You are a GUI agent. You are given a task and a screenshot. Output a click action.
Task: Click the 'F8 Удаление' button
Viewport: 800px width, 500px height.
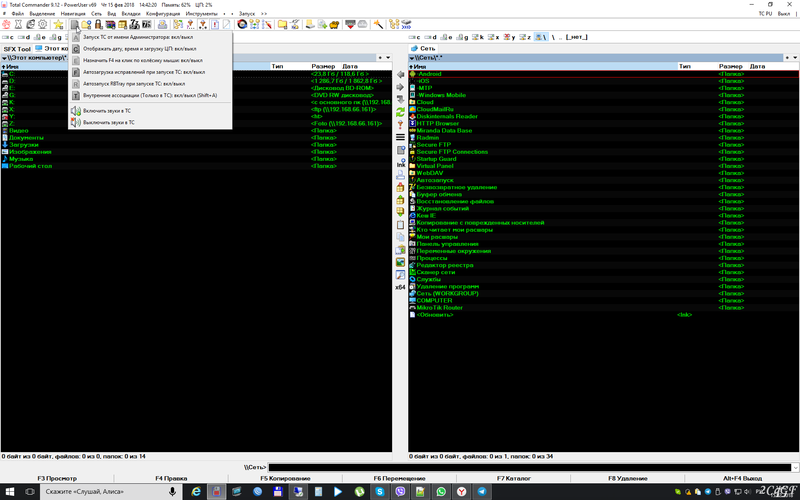pyautogui.click(x=628, y=479)
